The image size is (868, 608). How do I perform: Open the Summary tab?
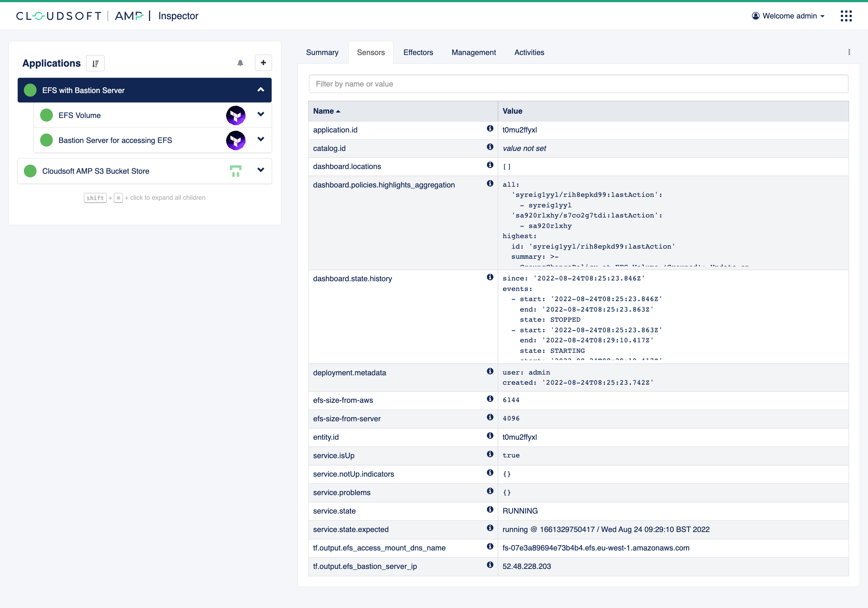click(322, 52)
